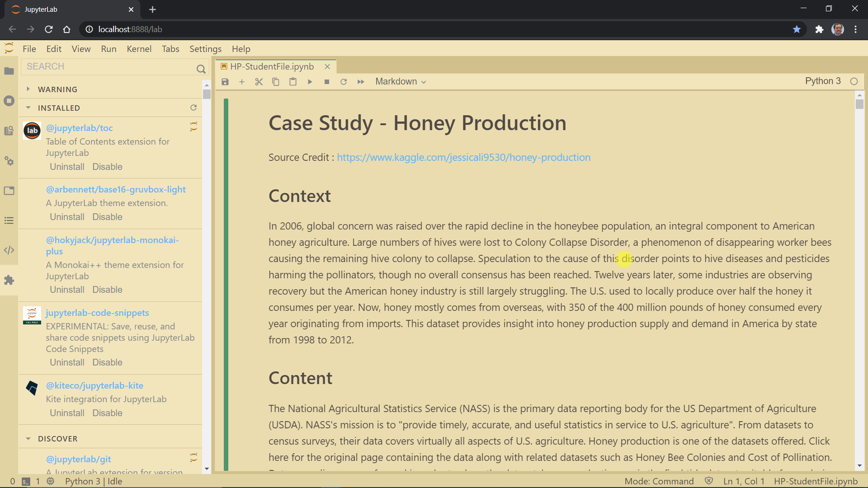Interrupt the kernel with stop icon
Image resolution: width=868 pixels, height=488 pixels.
[x=327, y=82]
